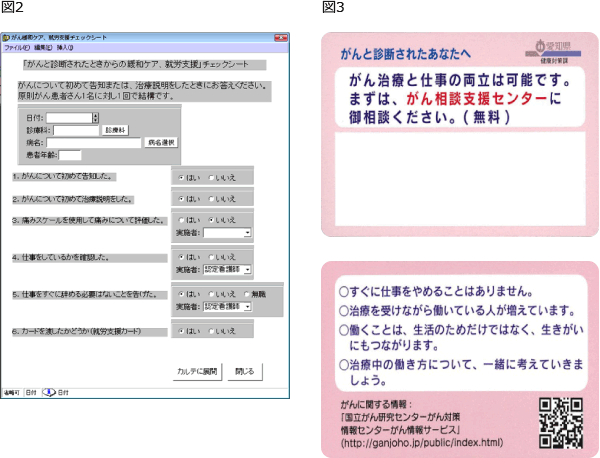Click the line すぐに仕事をやめることはありません。

pyautogui.click(x=437, y=292)
